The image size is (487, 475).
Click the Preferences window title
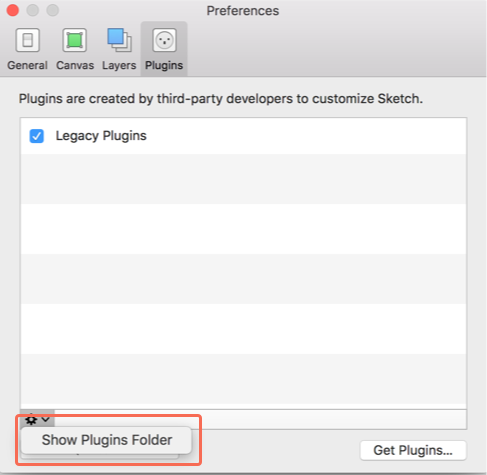point(243,11)
